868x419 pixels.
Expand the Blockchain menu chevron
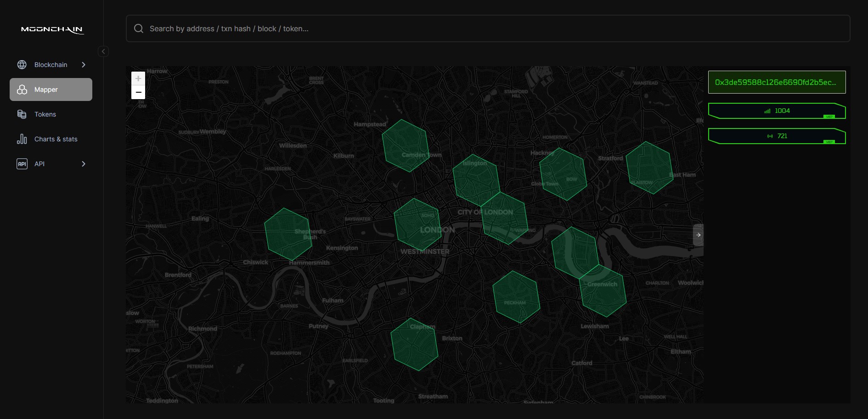(83, 64)
